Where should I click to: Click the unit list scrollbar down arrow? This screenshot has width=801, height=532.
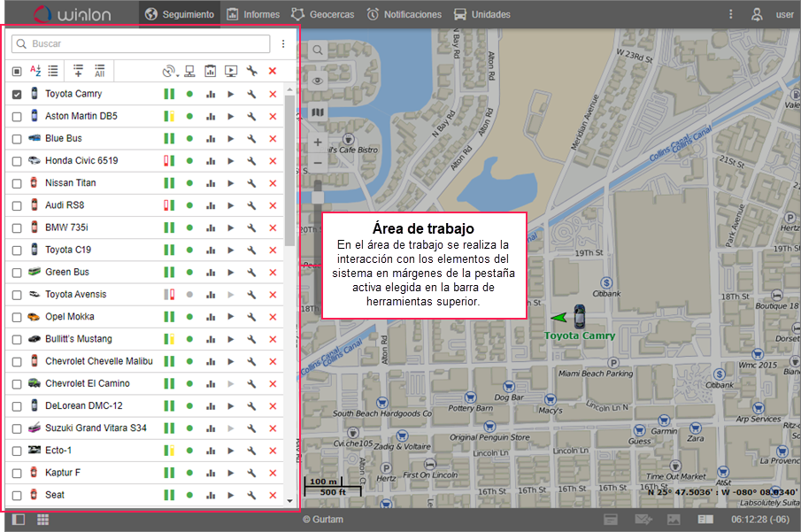(289, 501)
